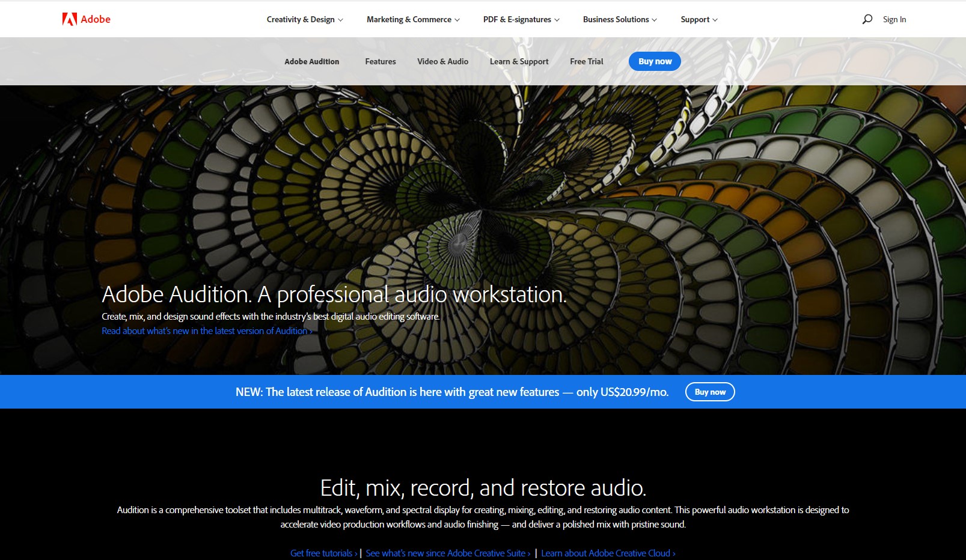Open the Features tab
The width and height of the screenshot is (966, 560).
pos(381,61)
